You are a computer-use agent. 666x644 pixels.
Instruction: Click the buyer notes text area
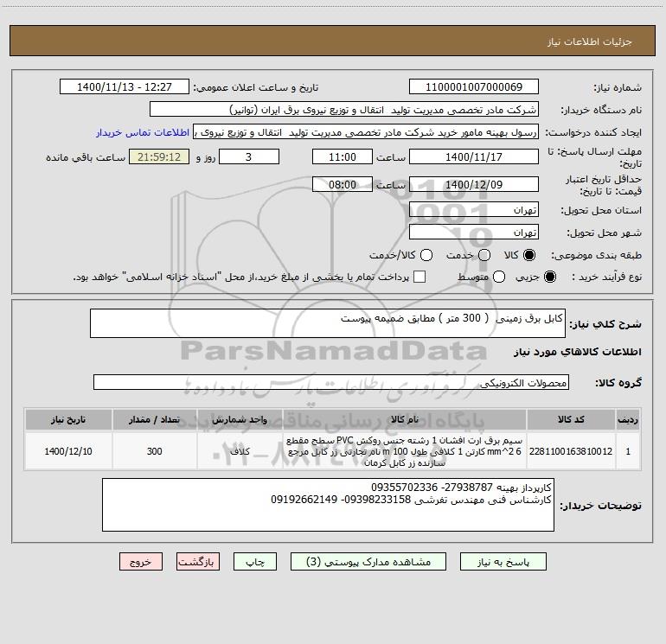click(x=328, y=505)
